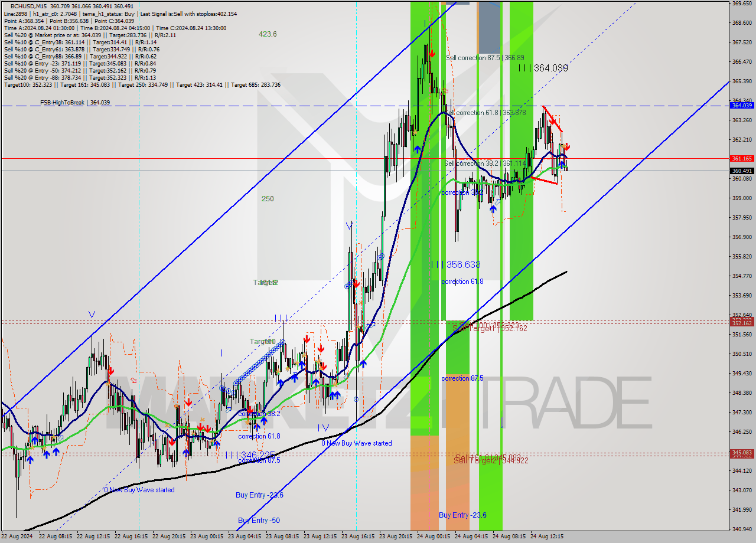756x543 pixels.
Task: Click the 'Sell %20 @ Entry -88: 378.734' line
Action: 80,77
